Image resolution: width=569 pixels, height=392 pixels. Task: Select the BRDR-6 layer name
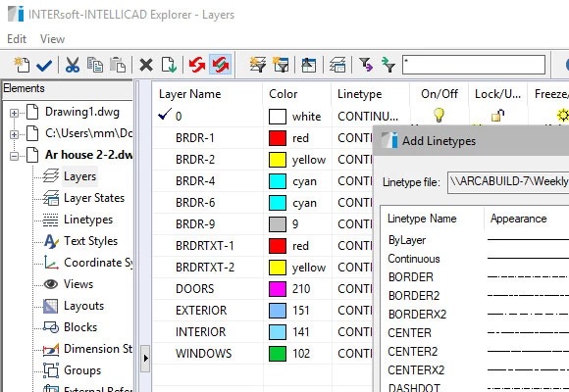click(x=195, y=203)
